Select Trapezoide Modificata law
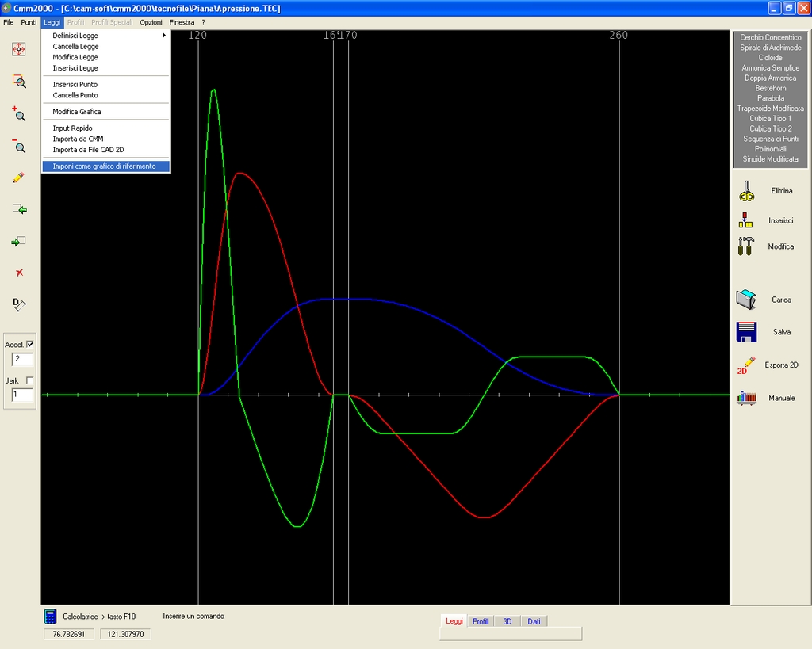This screenshot has height=649, width=812. pos(770,108)
